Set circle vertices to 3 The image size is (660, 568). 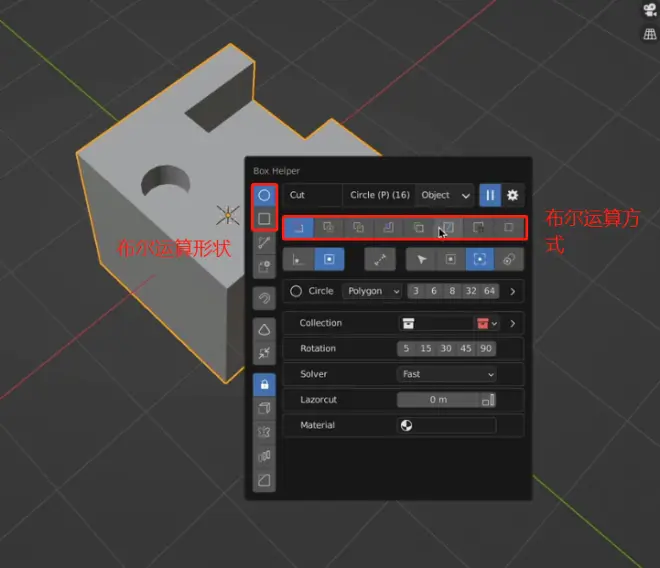pyautogui.click(x=416, y=291)
